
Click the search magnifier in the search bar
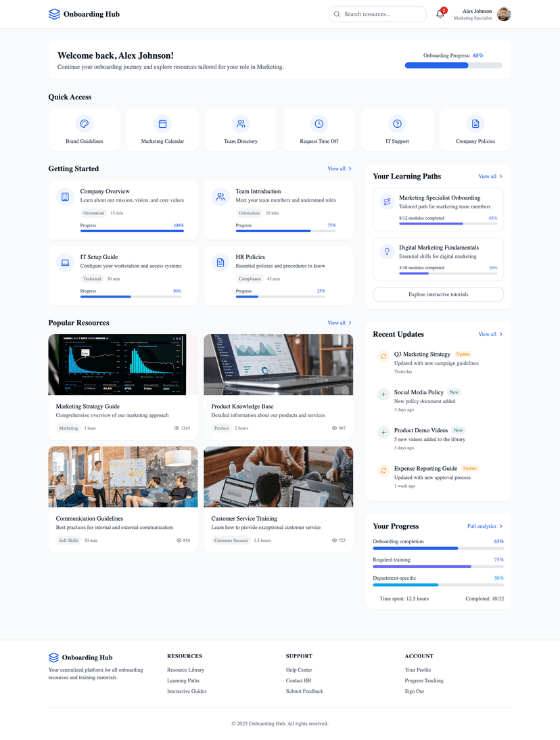[336, 14]
